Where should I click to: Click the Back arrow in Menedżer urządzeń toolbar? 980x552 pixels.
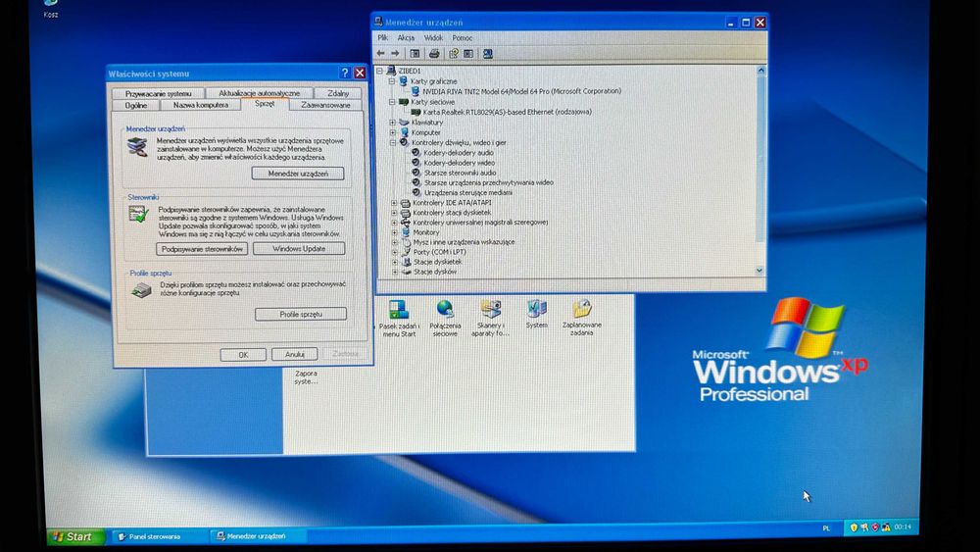click(x=380, y=54)
